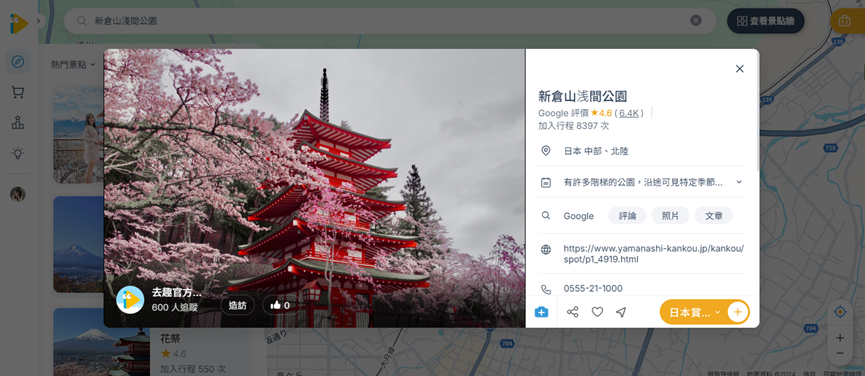Open the compass explore icon in sidebar

click(18, 62)
